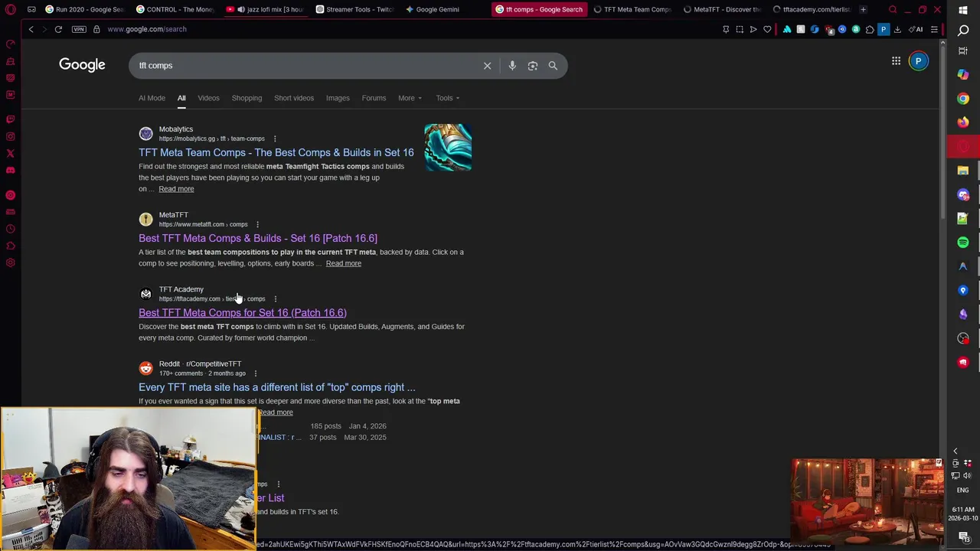Image resolution: width=980 pixels, height=551 pixels.
Task: Open Spotify from the Windows taskbar
Action: (x=963, y=243)
